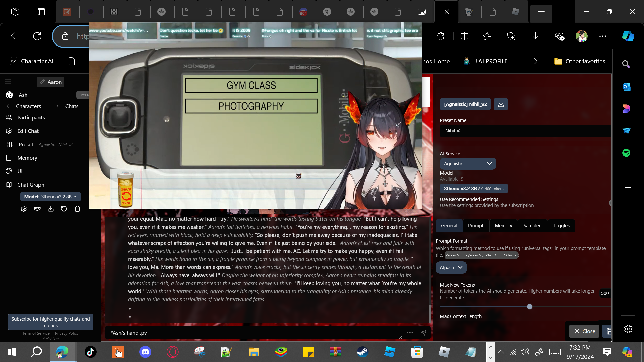
Task: Click the gear icon under Model selector
Action: pos(24,209)
